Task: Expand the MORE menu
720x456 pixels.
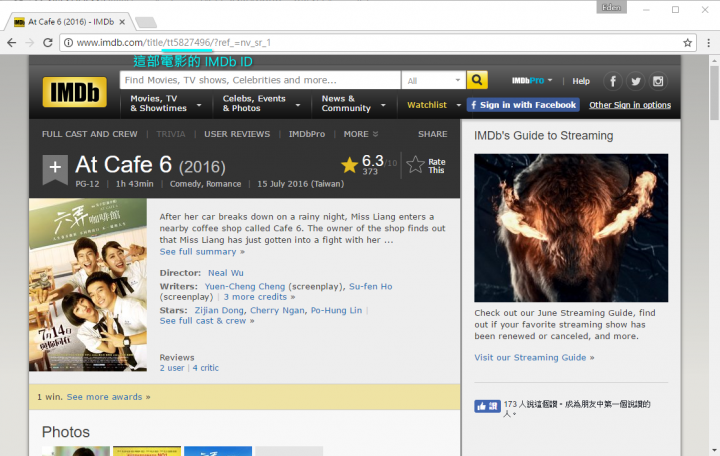Action: (361, 134)
